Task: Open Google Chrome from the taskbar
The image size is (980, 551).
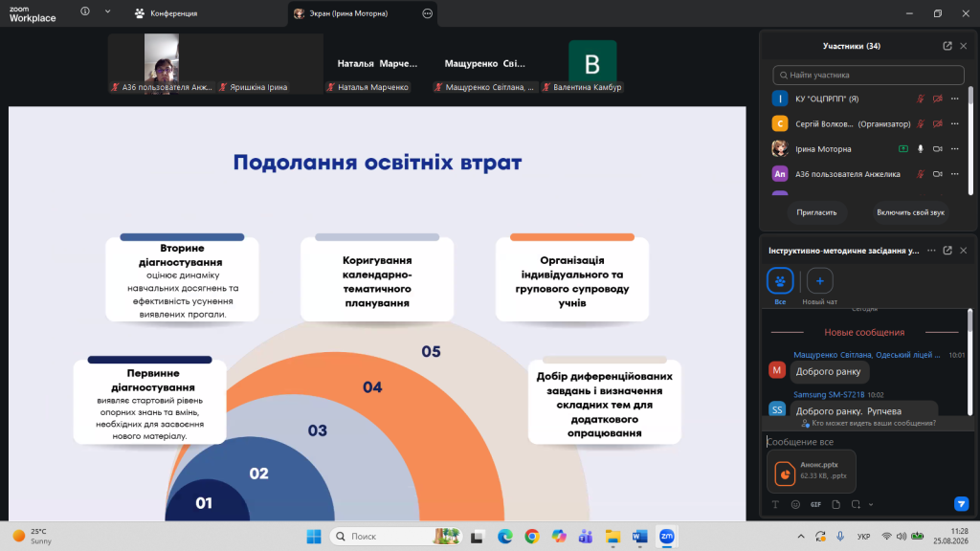Action: point(532,536)
